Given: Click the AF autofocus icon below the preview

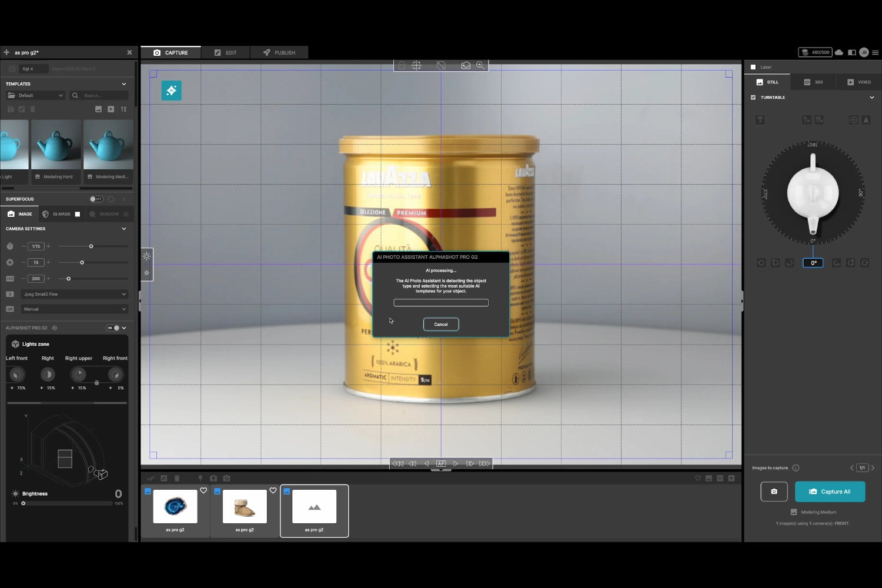Looking at the screenshot, I should (441, 464).
